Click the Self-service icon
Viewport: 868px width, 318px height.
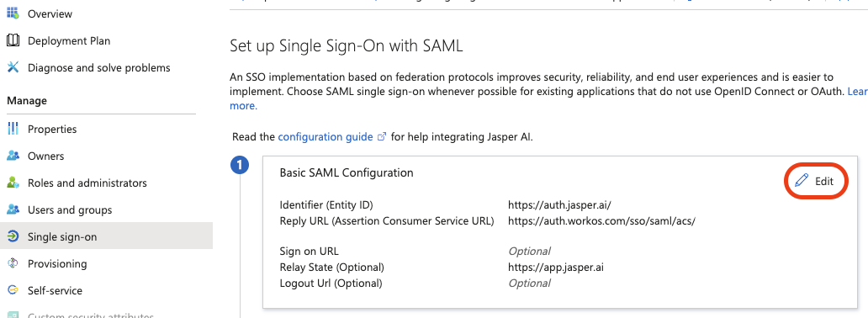tap(13, 290)
